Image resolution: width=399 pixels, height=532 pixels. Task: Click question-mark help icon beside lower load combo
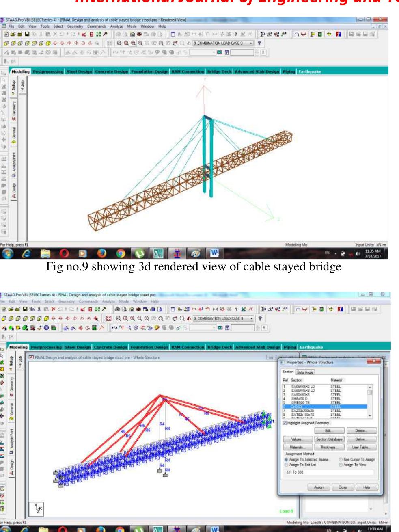pos(260,319)
